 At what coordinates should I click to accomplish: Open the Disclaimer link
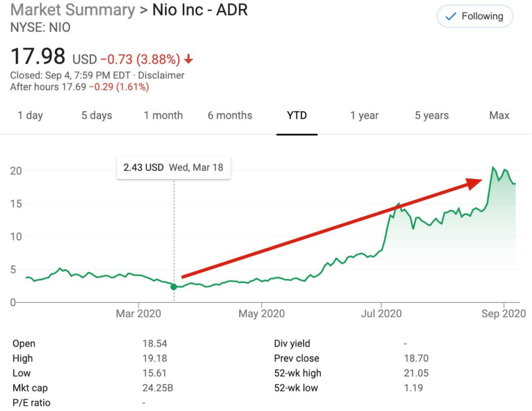[164, 76]
